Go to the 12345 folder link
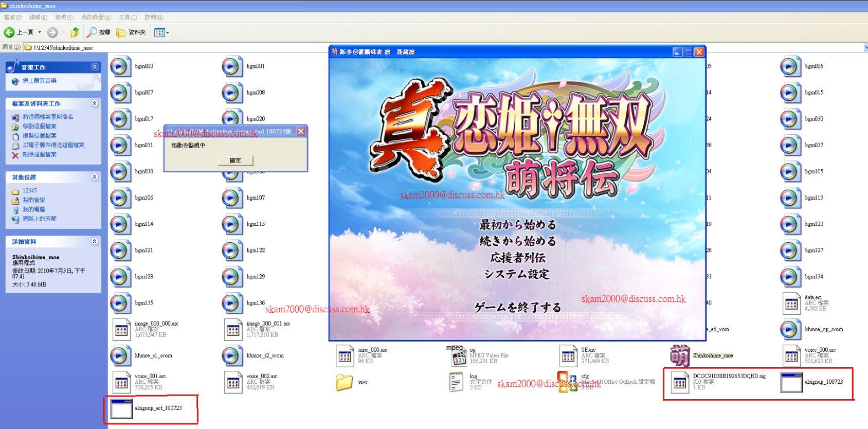Image resolution: width=868 pixels, height=429 pixels. (x=30, y=190)
